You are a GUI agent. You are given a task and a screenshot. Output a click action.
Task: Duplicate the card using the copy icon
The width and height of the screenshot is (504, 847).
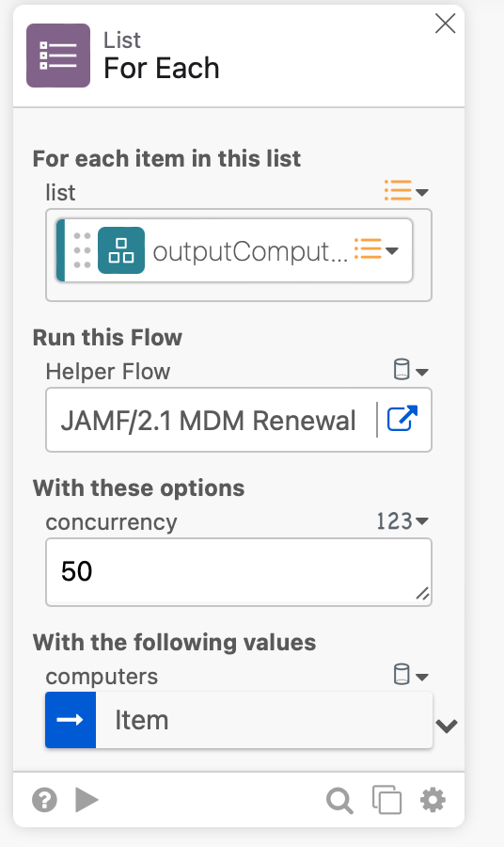click(386, 799)
